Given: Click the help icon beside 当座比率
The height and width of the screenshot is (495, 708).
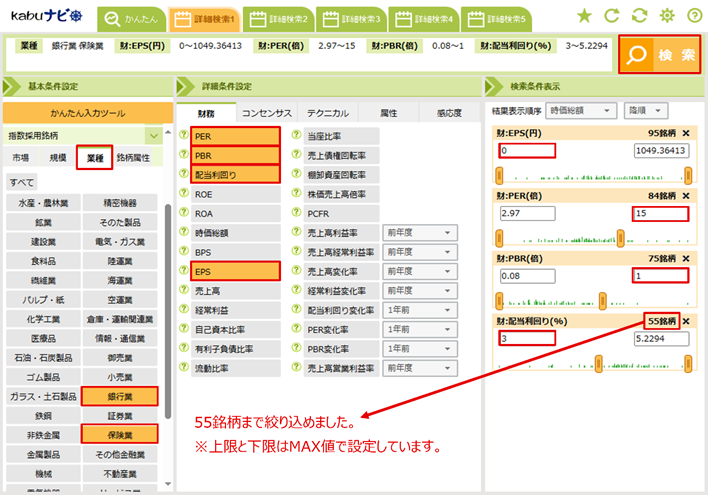Looking at the screenshot, I should click(296, 137).
